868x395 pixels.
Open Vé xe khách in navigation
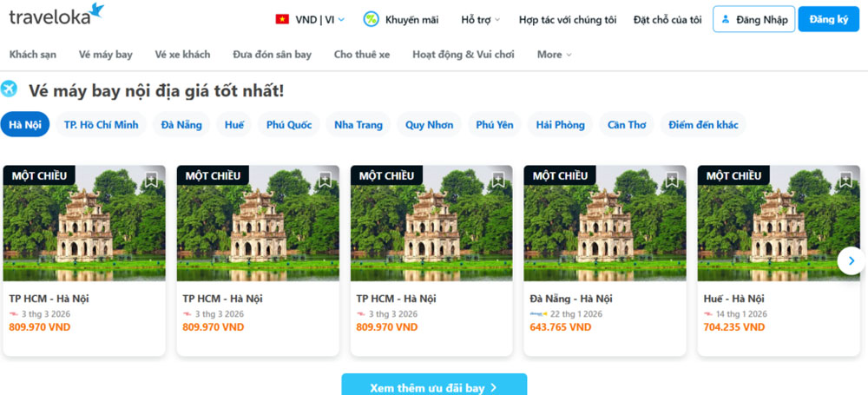point(182,55)
